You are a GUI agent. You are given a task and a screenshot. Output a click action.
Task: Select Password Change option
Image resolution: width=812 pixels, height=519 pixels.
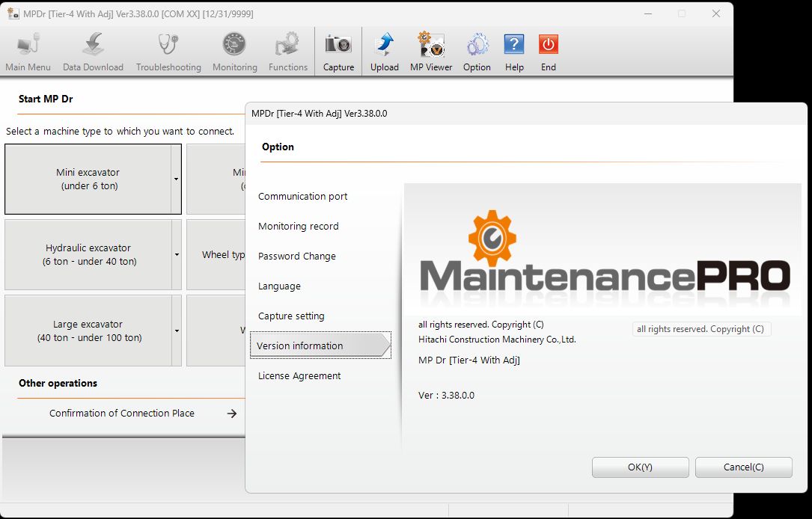[x=296, y=257]
